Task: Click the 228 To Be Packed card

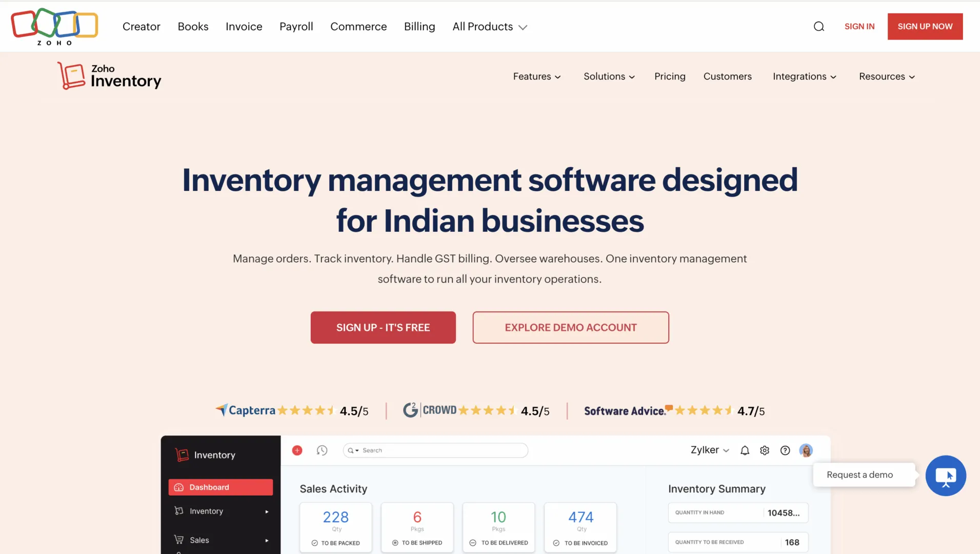Action: click(336, 527)
